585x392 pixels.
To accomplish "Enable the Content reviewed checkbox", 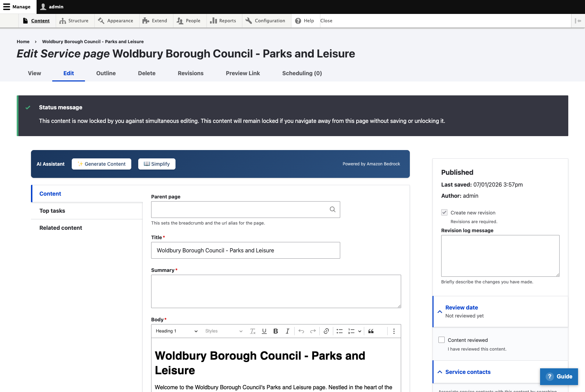I will tap(442, 339).
